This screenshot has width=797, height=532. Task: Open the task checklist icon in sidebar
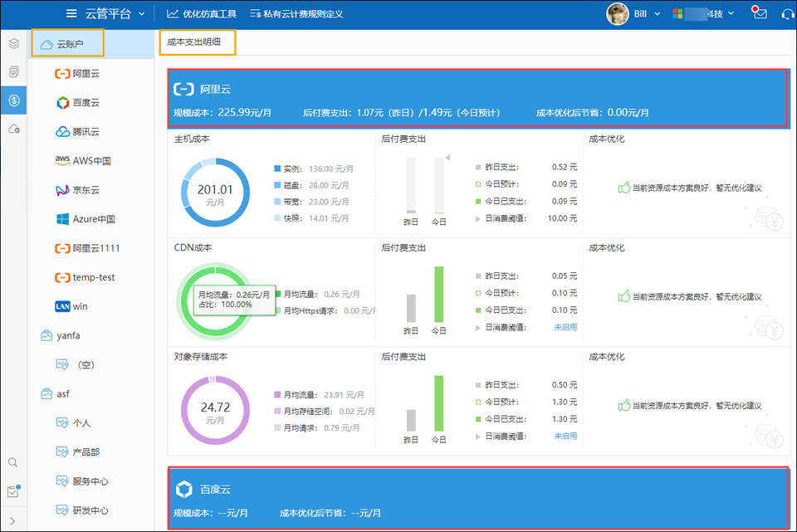(x=13, y=491)
